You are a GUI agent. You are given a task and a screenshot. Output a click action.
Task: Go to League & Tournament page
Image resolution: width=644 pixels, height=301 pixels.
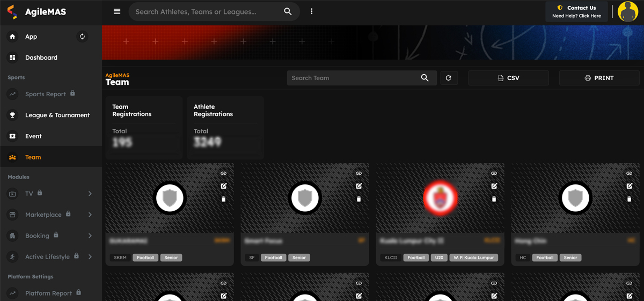pyautogui.click(x=57, y=115)
